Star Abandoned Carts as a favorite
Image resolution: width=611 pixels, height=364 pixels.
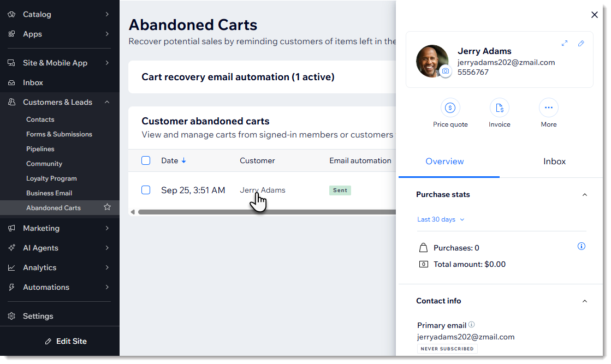point(107,207)
